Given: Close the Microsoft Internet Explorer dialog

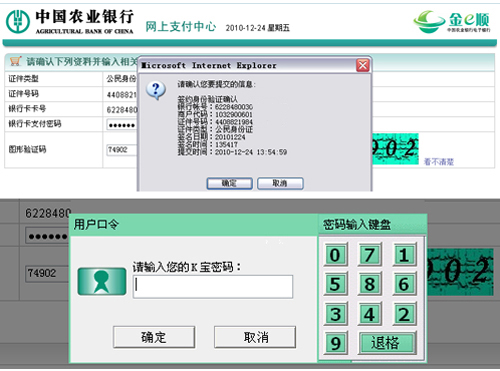Looking at the screenshot, I should tap(363, 65).
